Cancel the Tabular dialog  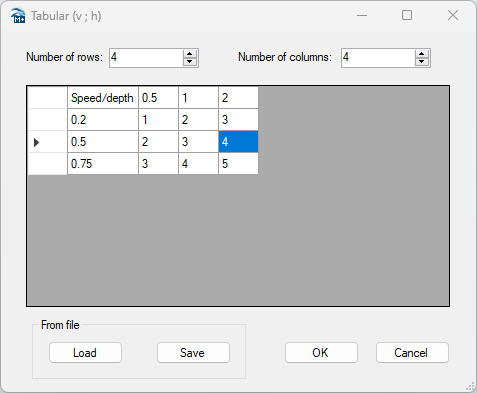[412, 353]
